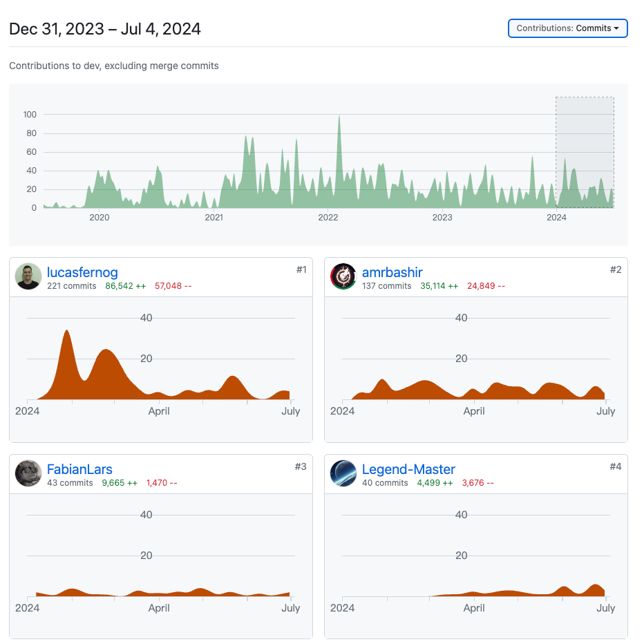Click FabianLars' cat avatar
644x644 pixels.
(28, 473)
